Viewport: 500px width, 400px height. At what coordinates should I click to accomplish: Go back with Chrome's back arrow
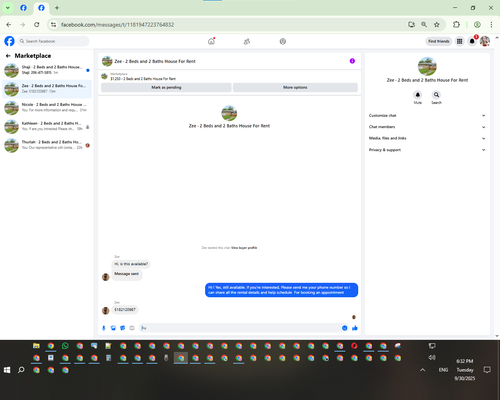coord(9,24)
